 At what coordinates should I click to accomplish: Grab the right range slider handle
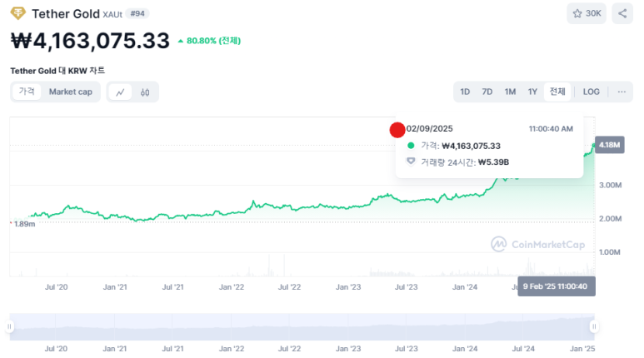coord(594,327)
